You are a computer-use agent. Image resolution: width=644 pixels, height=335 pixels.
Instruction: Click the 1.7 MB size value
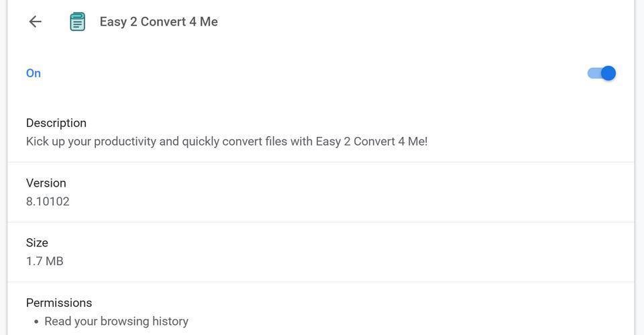tap(45, 261)
